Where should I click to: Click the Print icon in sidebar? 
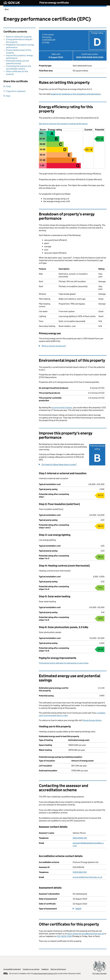4,96
